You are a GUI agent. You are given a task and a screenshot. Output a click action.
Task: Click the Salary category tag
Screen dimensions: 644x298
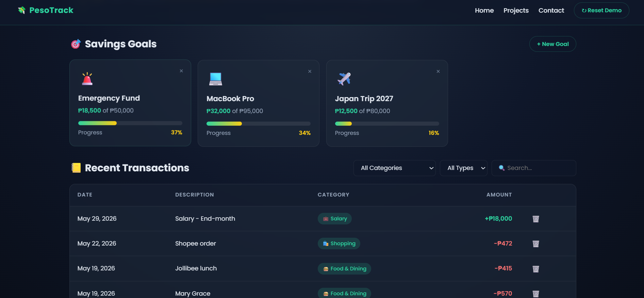click(x=335, y=219)
